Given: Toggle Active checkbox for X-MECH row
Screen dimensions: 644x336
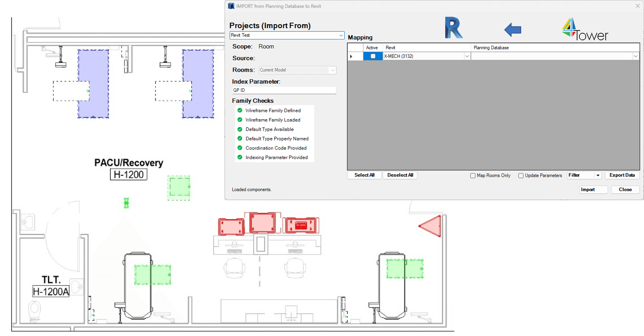Looking at the screenshot, I should [373, 56].
